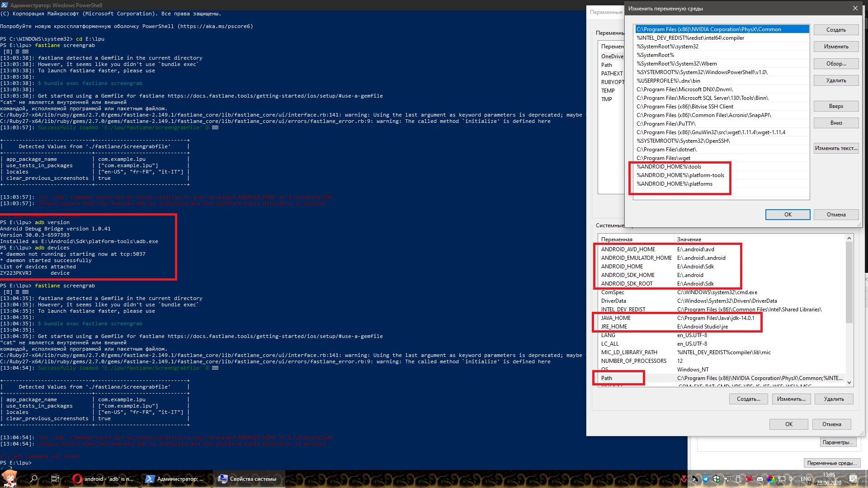
Task: Open Telegram from the system tray
Action: [x=706, y=479]
